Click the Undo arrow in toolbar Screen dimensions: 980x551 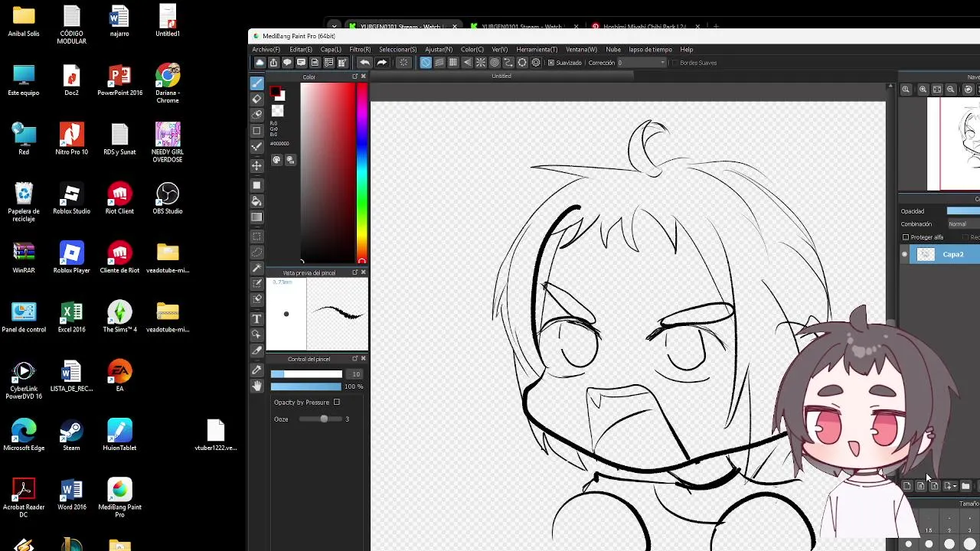[364, 63]
